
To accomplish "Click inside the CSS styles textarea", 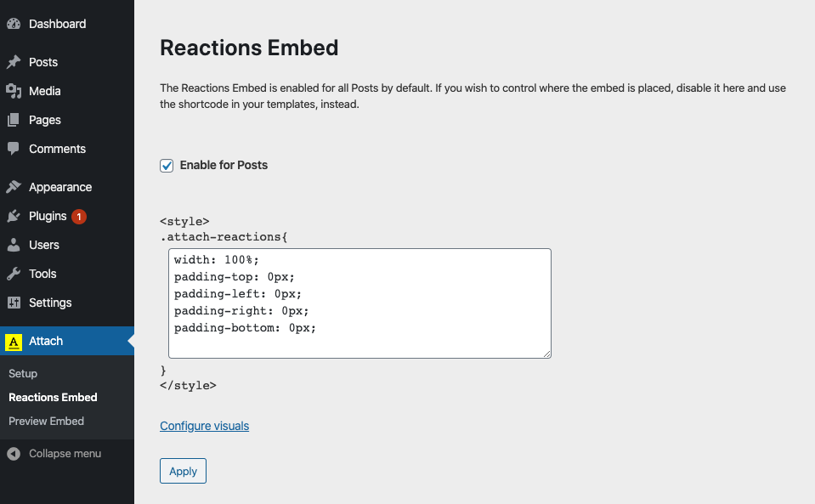I will tap(359, 303).
